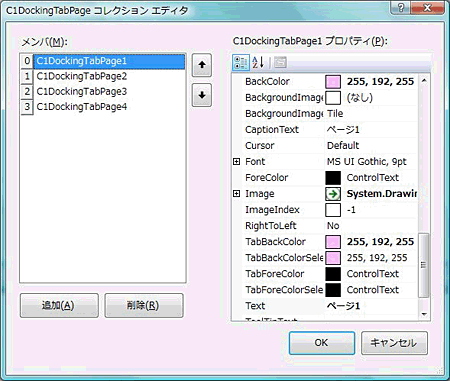
Task: Select the ForeColor ControlText value
Action: tap(373, 178)
